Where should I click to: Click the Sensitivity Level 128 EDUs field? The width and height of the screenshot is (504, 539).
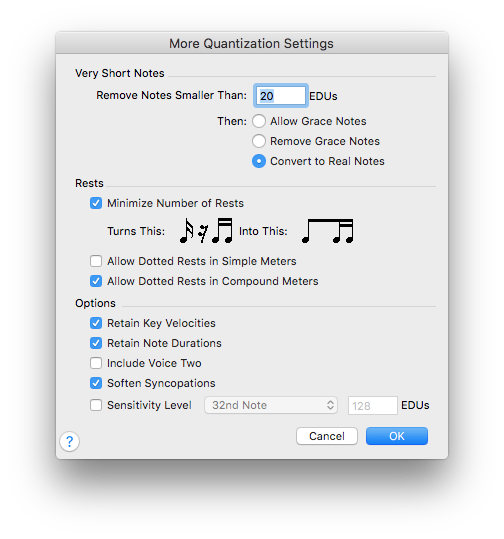click(373, 406)
